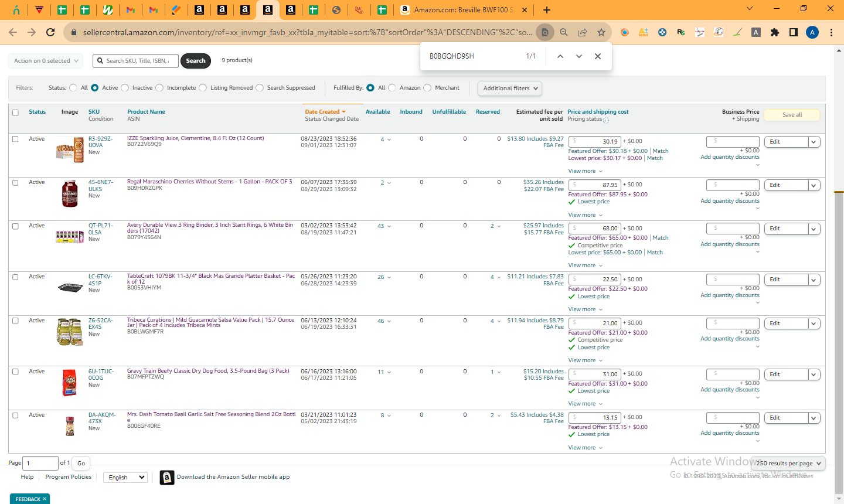The image size is (844, 504).
Task: Sort by the Product Name column
Action: 146,112
